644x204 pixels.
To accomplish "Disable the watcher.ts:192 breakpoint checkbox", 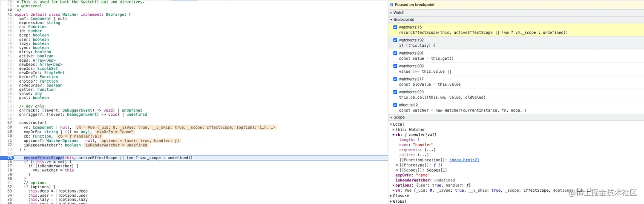I will click(395, 40).
